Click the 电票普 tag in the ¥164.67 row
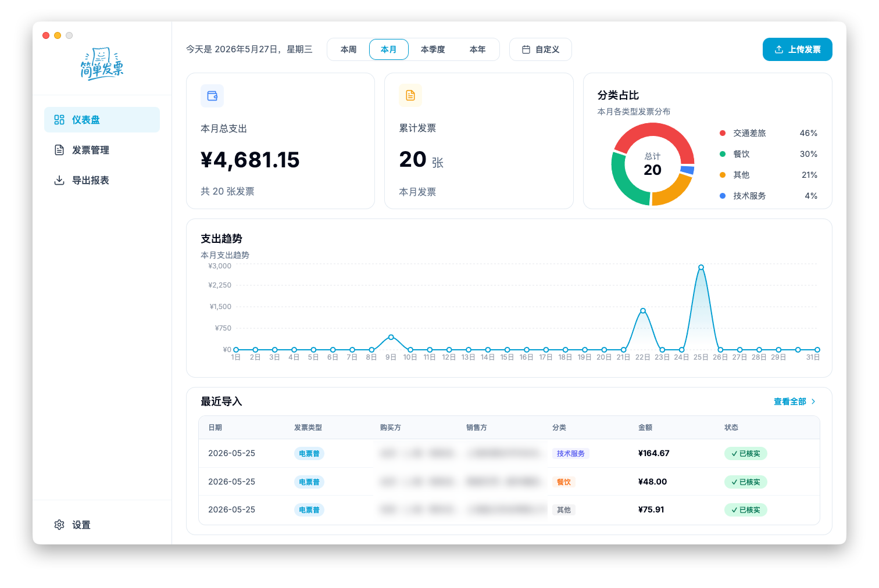879x588 pixels. (x=309, y=454)
